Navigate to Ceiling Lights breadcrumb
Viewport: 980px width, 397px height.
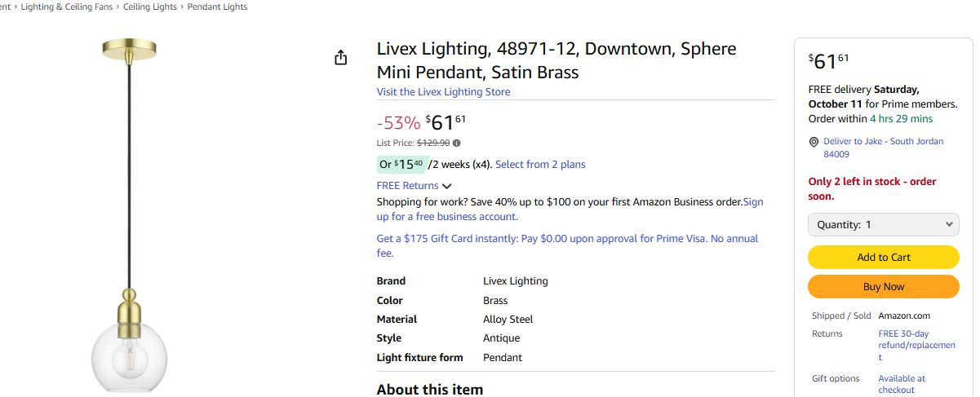[150, 7]
